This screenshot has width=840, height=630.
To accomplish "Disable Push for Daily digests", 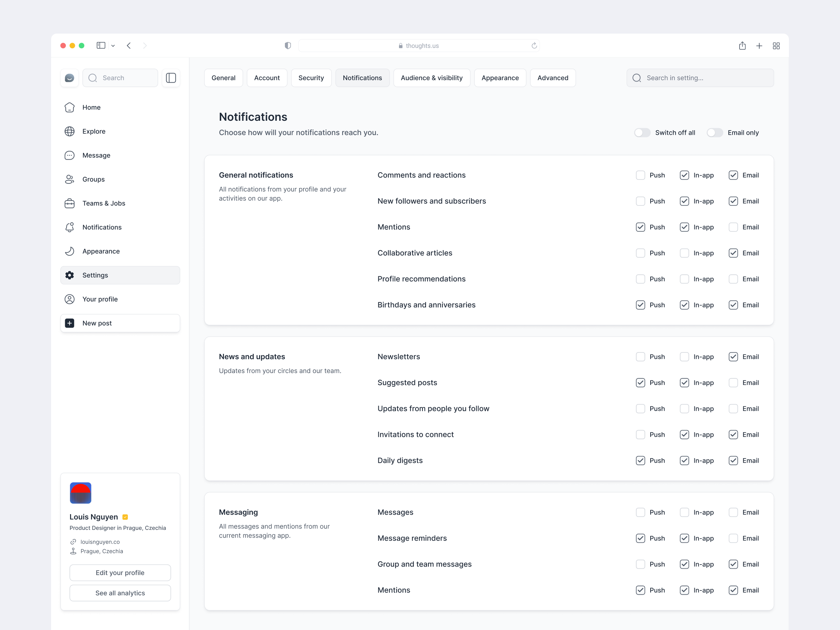I will (x=640, y=460).
